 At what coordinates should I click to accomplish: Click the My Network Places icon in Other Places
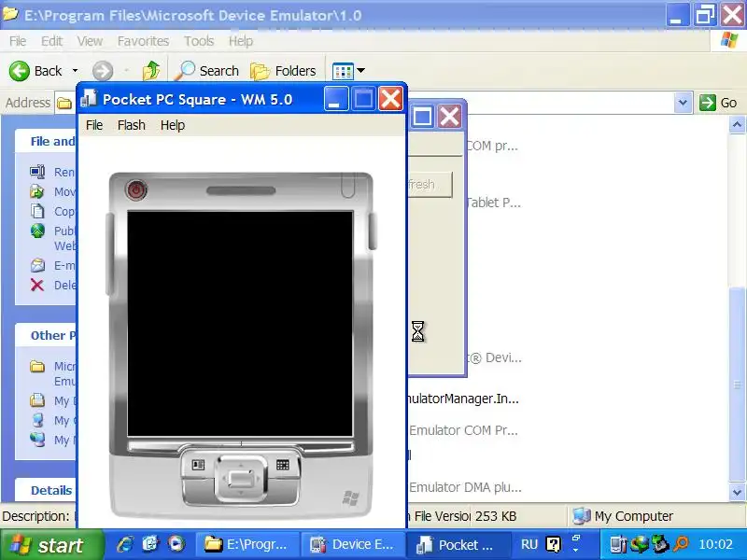click(37, 439)
